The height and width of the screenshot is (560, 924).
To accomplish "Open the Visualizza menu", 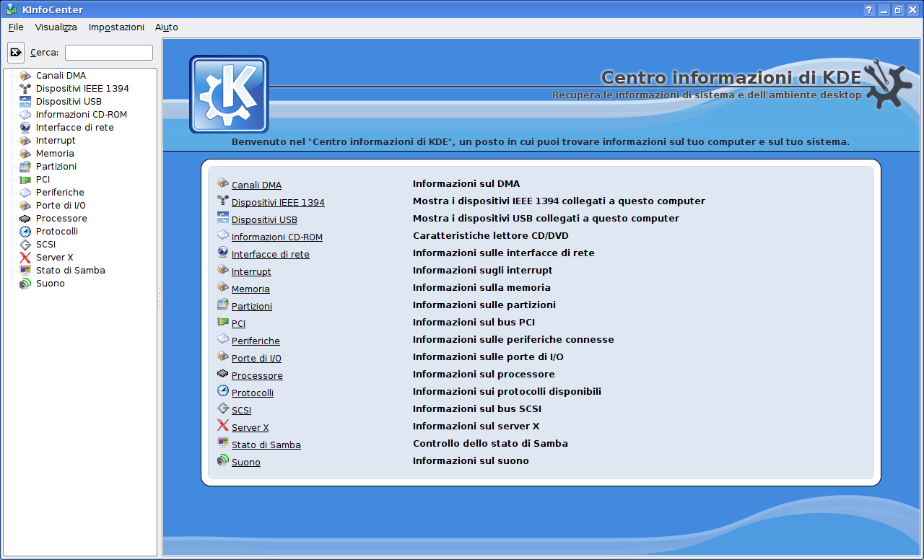I will 56,27.
